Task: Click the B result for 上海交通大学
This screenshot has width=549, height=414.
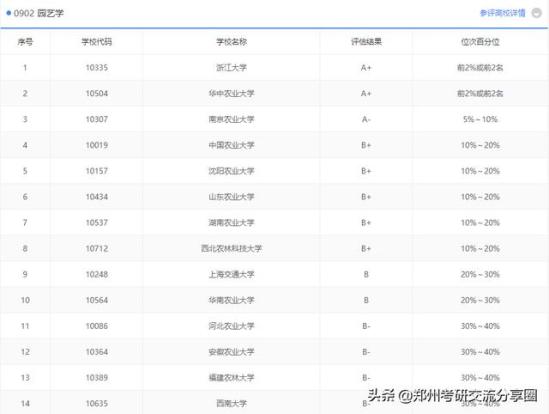Action: pos(366,275)
